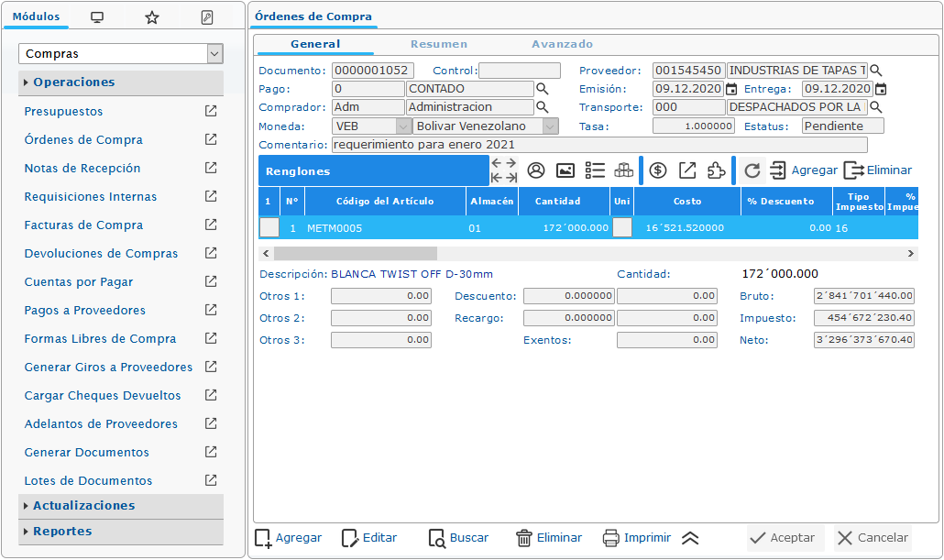Open Cuentas por Pagar external icon

[x=211, y=281]
